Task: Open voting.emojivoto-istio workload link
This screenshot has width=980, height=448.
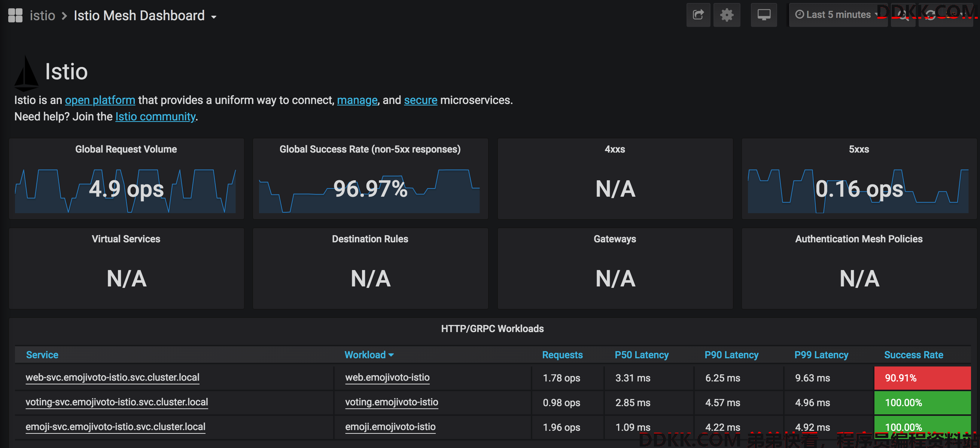Action: [392, 402]
